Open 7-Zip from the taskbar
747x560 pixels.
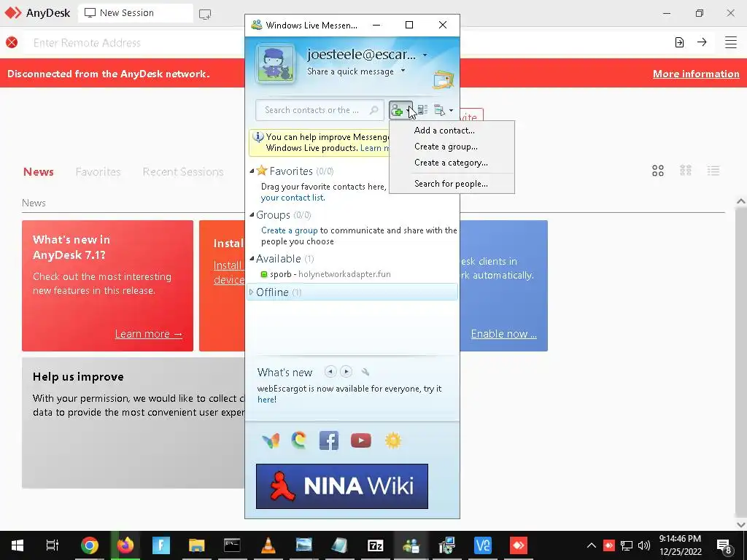click(376, 545)
